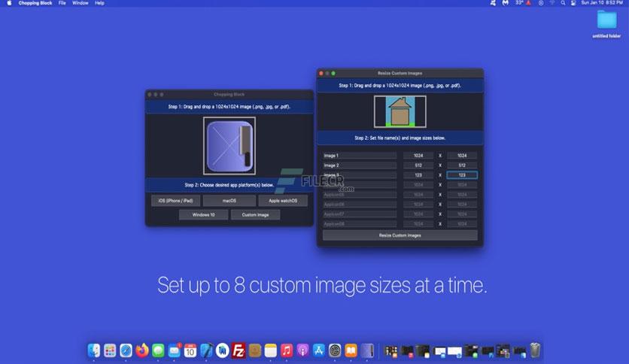The height and width of the screenshot is (364, 629).
Task: Launch Xcode from the dock
Action: (x=206, y=350)
